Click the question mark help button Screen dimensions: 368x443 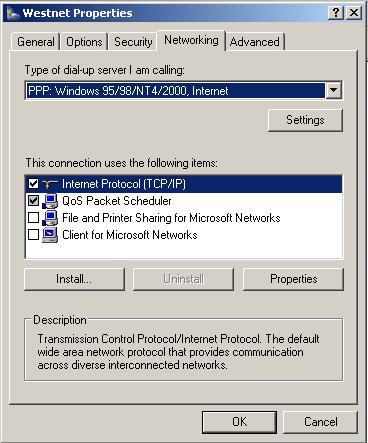tap(336, 13)
